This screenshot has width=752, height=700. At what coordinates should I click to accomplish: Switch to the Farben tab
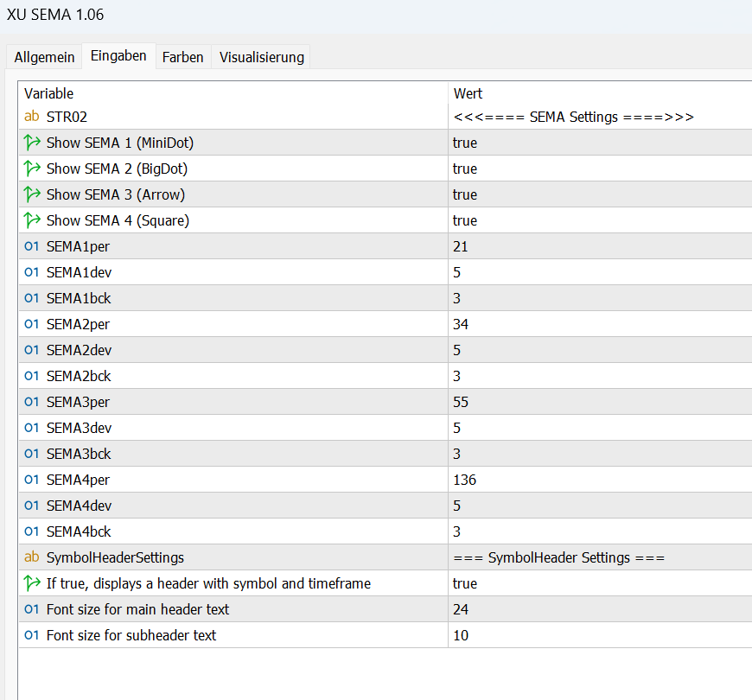coord(183,57)
